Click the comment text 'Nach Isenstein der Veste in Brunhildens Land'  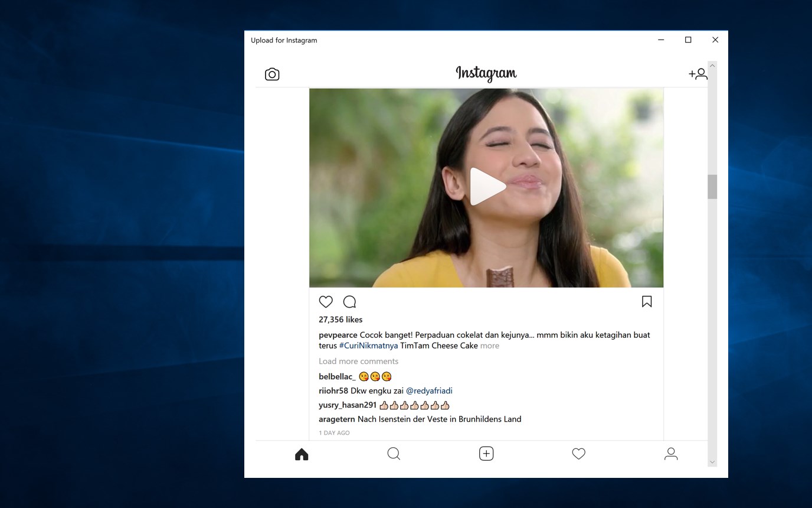coord(440,419)
